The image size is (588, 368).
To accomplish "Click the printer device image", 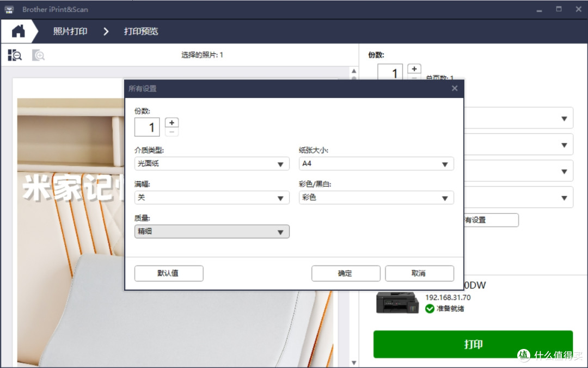I will (x=397, y=302).
